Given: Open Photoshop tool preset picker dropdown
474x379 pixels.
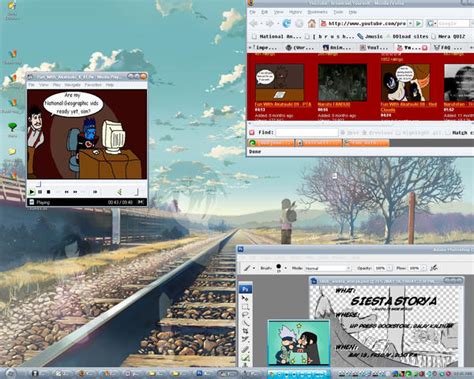Looking at the screenshot, I should (x=254, y=268).
